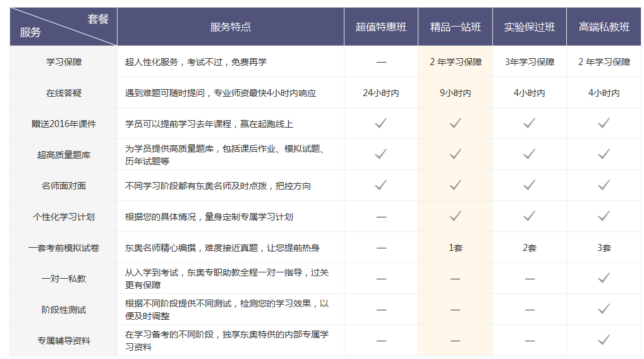The width and height of the screenshot is (644, 359).
Task: Click the 服务特点 header cell
Action: click(x=230, y=27)
